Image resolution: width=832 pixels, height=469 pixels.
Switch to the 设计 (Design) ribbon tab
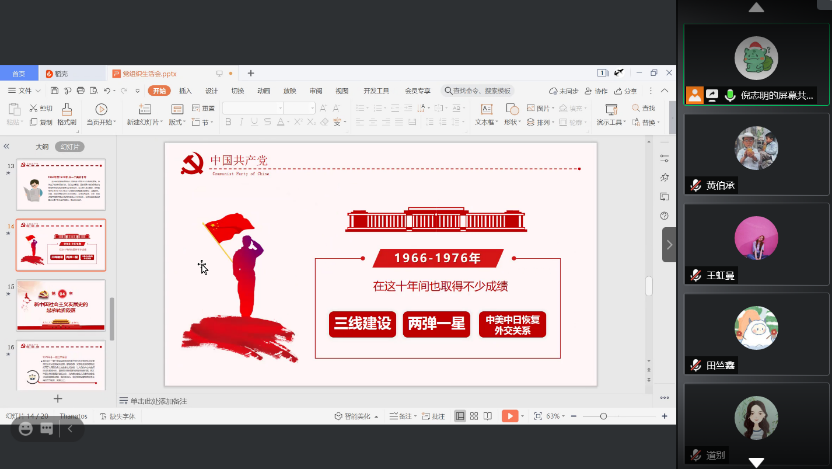[211, 90]
